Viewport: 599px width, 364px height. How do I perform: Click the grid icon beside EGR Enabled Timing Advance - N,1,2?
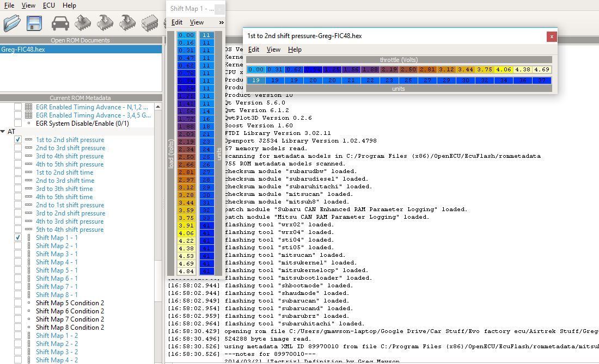point(28,107)
